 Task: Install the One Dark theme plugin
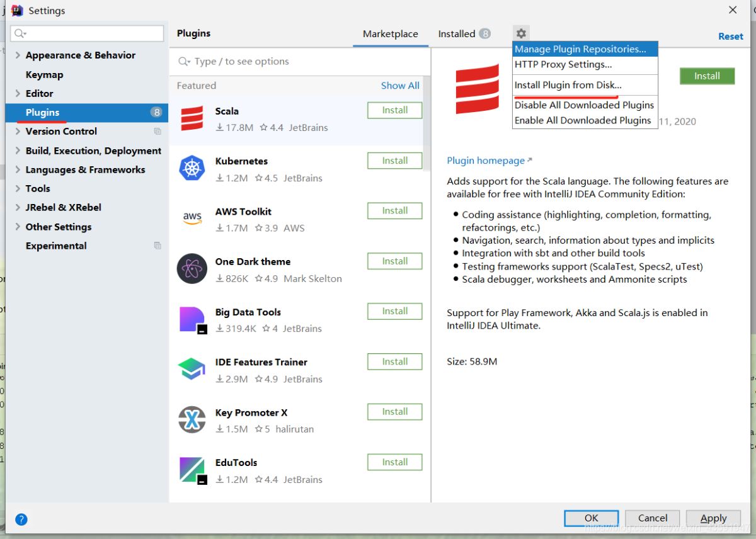pyautogui.click(x=395, y=261)
